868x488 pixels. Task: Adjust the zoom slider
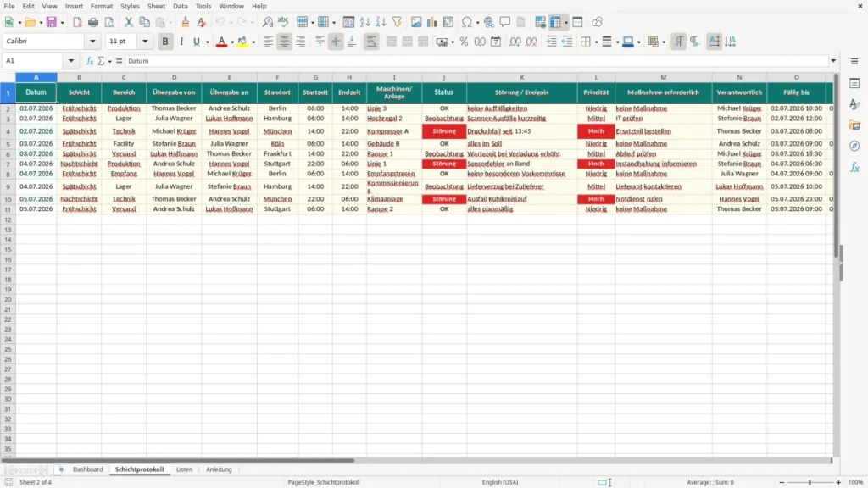[810, 482]
